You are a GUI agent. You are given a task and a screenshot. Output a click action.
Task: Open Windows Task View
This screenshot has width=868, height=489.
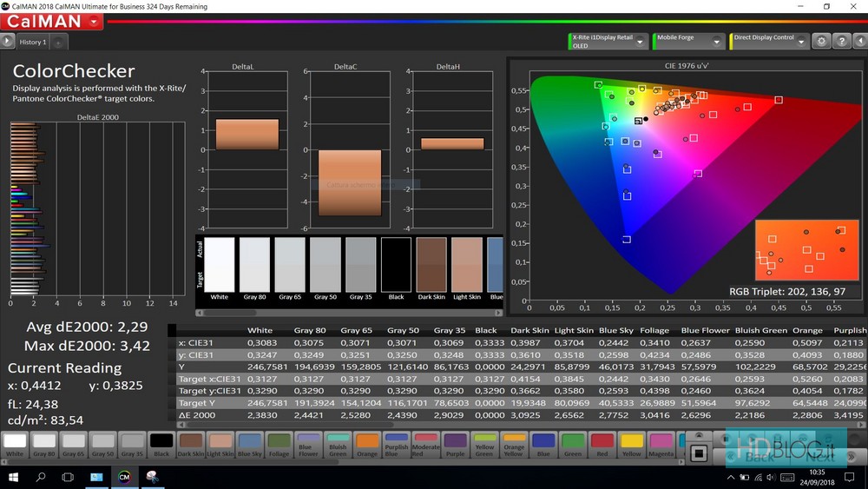coord(68,477)
